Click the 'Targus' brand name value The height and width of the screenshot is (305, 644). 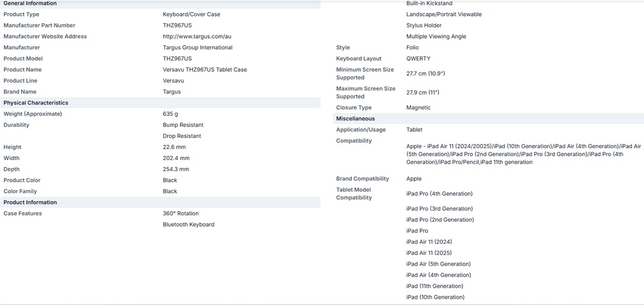[172, 92]
